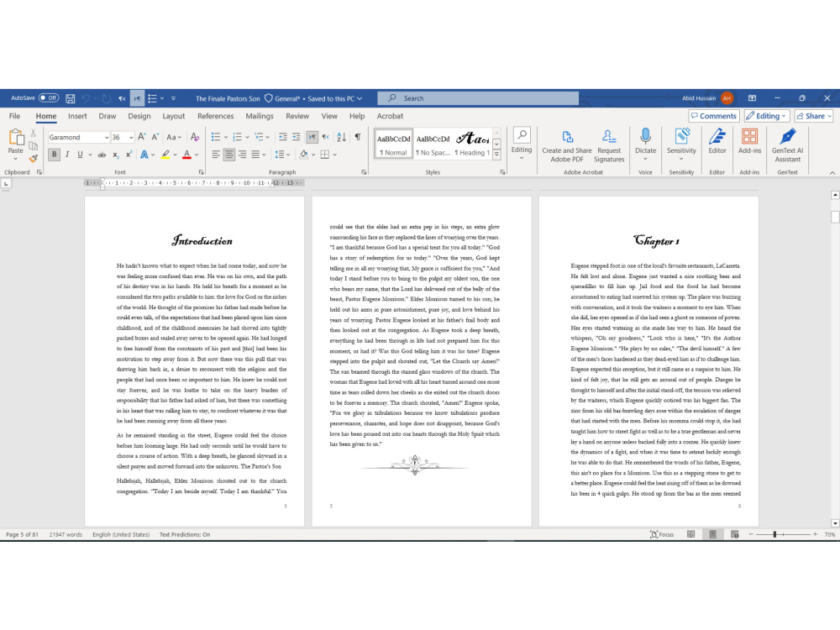Apply Text Effects glowing A icon
This screenshot has height=630, width=840.
point(144,155)
